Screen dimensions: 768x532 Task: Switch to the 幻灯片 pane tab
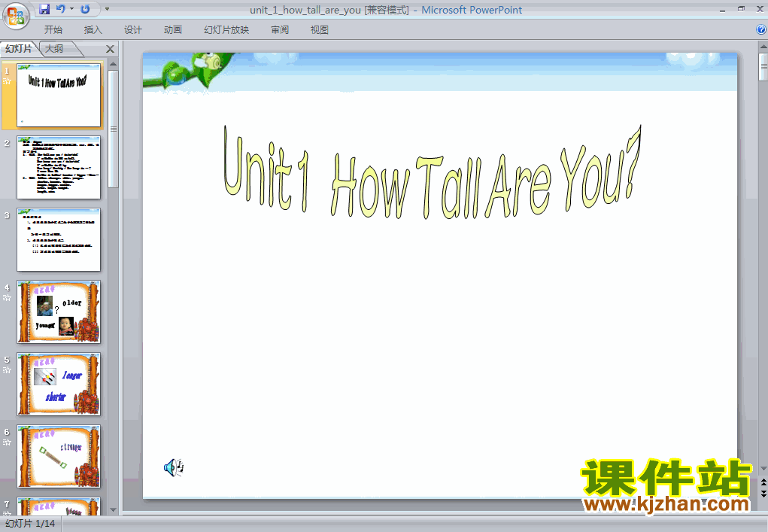click(x=19, y=48)
